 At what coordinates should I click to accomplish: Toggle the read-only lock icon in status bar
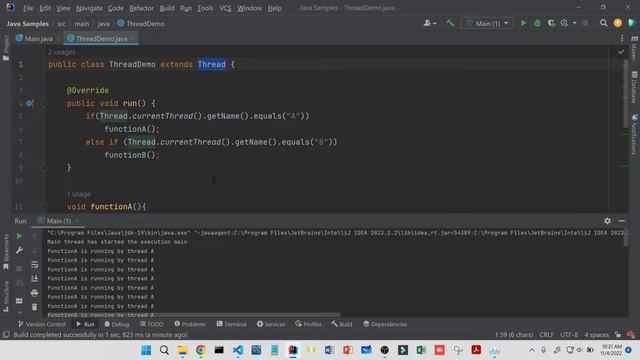(618, 335)
